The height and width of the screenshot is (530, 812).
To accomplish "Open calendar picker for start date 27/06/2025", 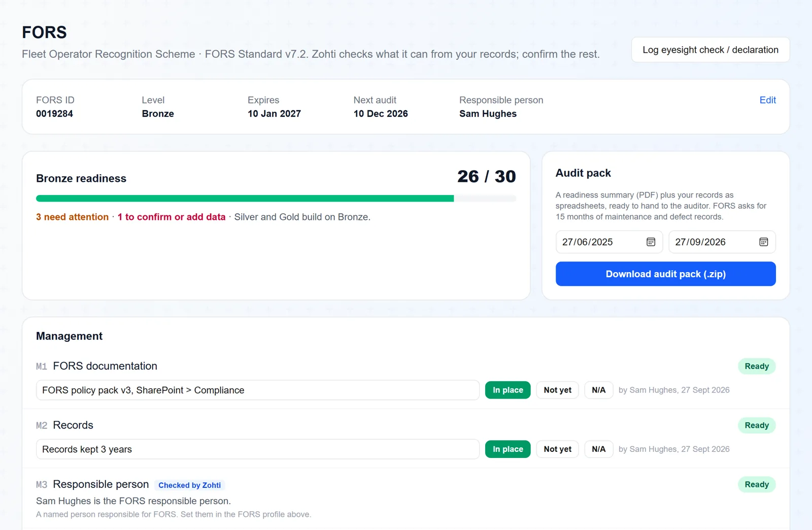I will coord(651,242).
